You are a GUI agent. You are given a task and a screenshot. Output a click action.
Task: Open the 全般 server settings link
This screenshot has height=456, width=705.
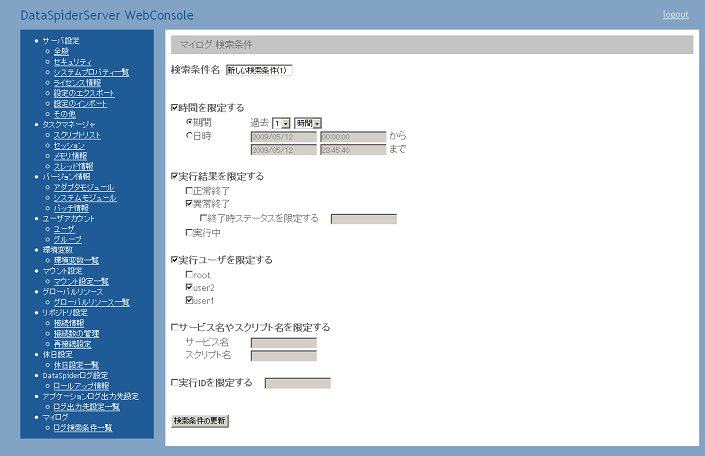click(x=61, y=51)
